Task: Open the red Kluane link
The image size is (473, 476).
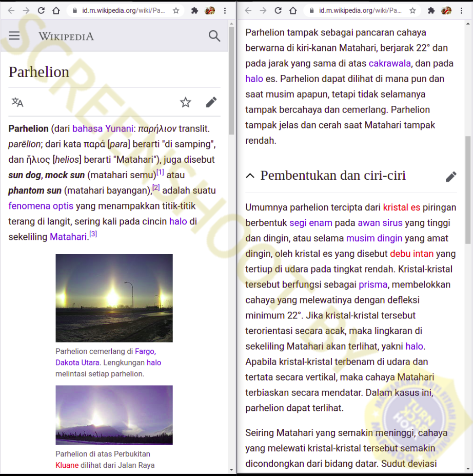Action: click(67, 465)
